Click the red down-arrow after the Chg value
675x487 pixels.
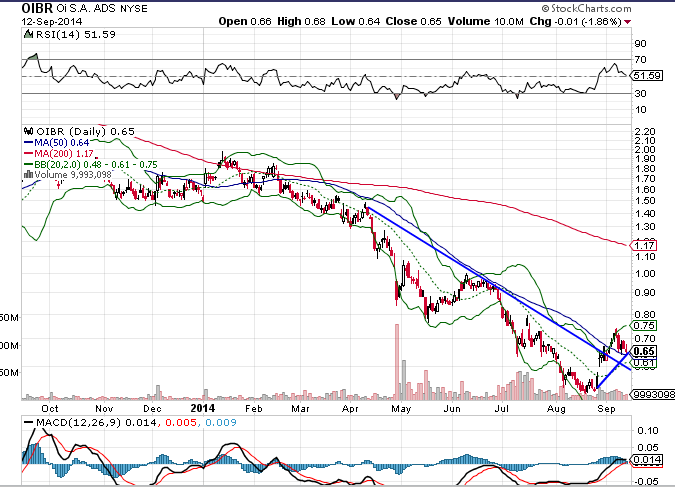point(628,22)
